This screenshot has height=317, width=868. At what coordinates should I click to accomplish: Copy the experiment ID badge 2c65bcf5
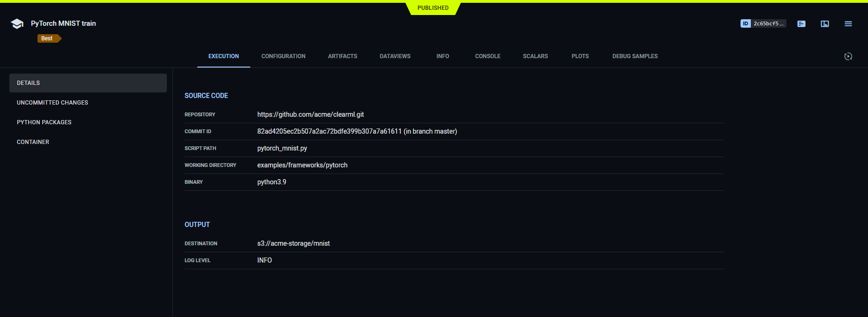tap(763, 23)
